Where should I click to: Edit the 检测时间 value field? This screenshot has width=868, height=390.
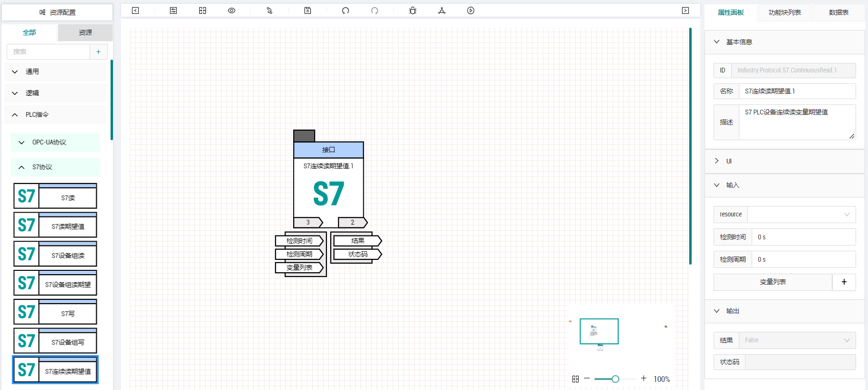(x=804, y=237)
